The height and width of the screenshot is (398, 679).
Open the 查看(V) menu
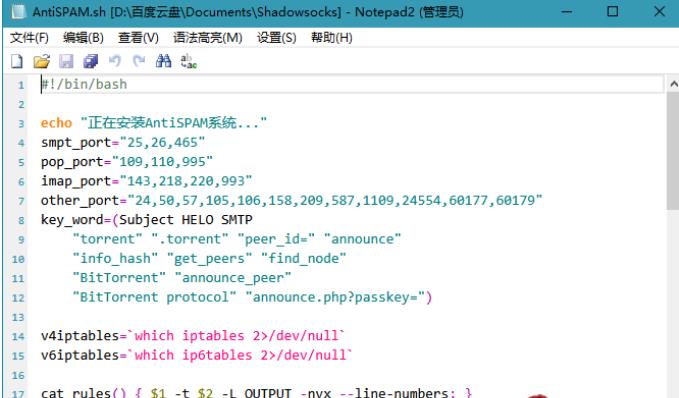(139, 38)
